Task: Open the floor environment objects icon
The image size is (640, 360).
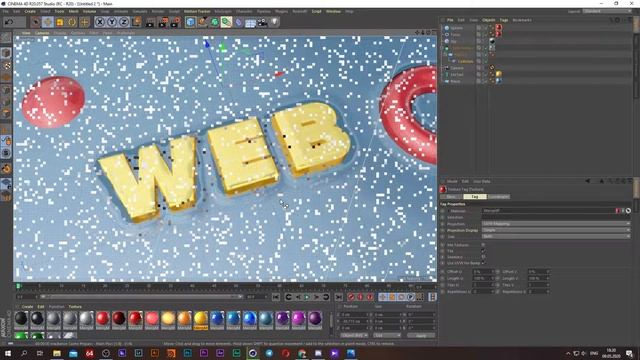Action: (x=251, y=22)
